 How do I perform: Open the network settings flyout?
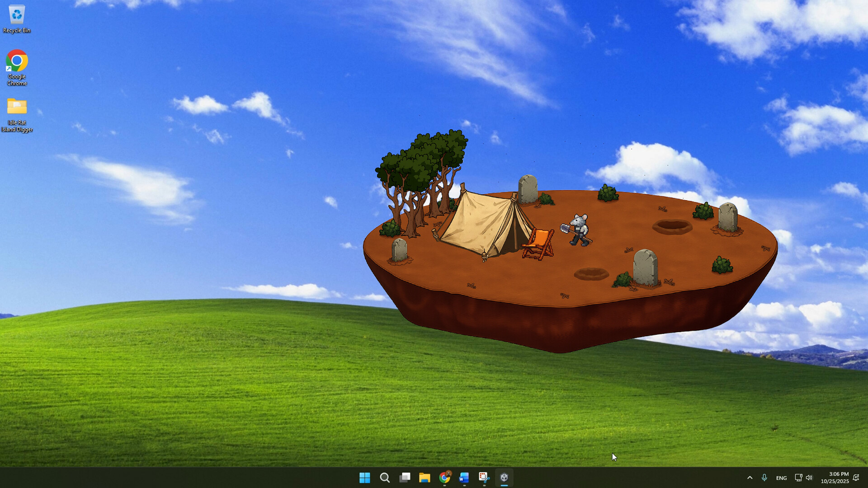(x=798, y=478)
